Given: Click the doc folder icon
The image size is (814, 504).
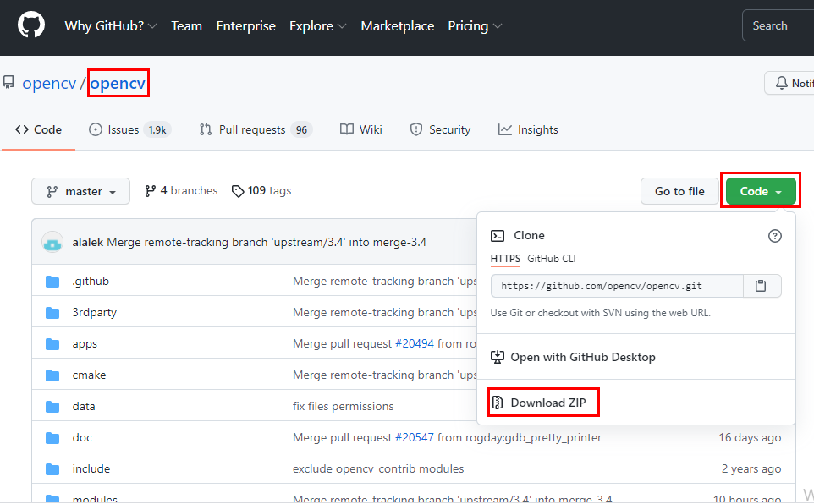Looking at the screenshot, I should click(52, 438).
